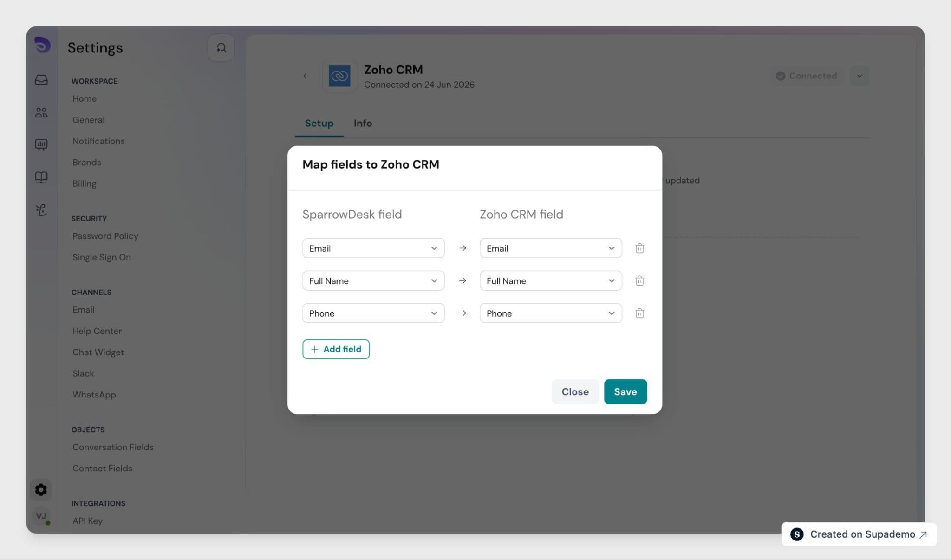
Task: Click the 'Zoho CRM field' column header
Action: pos(521,214)
